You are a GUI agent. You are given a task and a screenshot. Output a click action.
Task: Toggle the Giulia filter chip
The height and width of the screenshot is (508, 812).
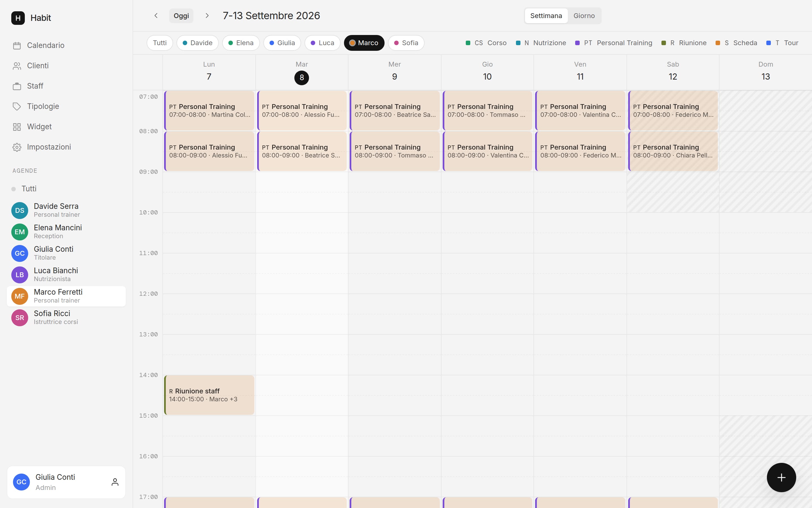click(282, 43)
